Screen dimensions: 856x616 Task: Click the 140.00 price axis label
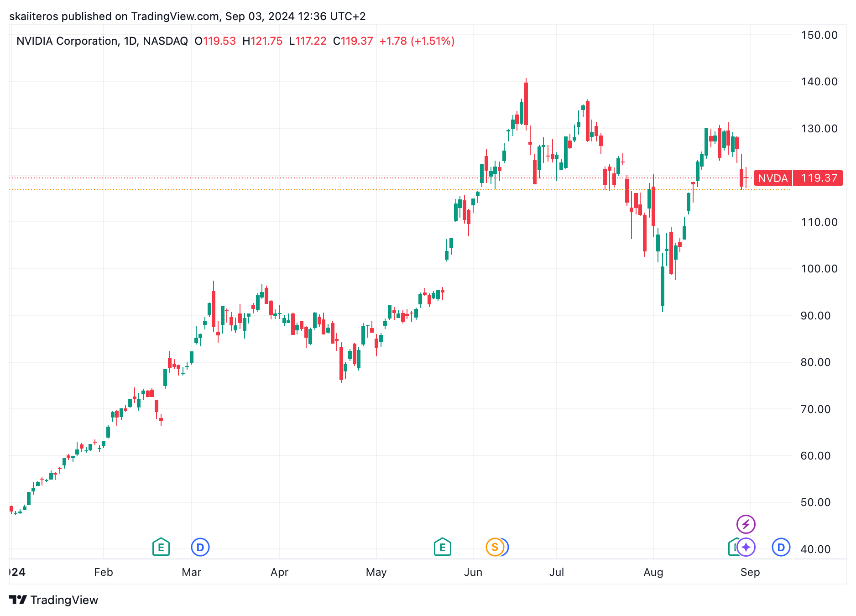(x=819, y=82)
